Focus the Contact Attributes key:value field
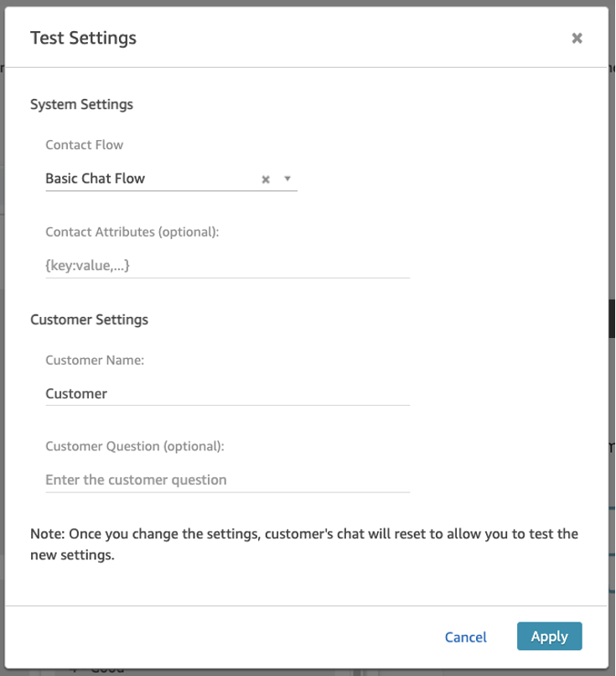Viewport: 616px width, 676px height. 227,266
